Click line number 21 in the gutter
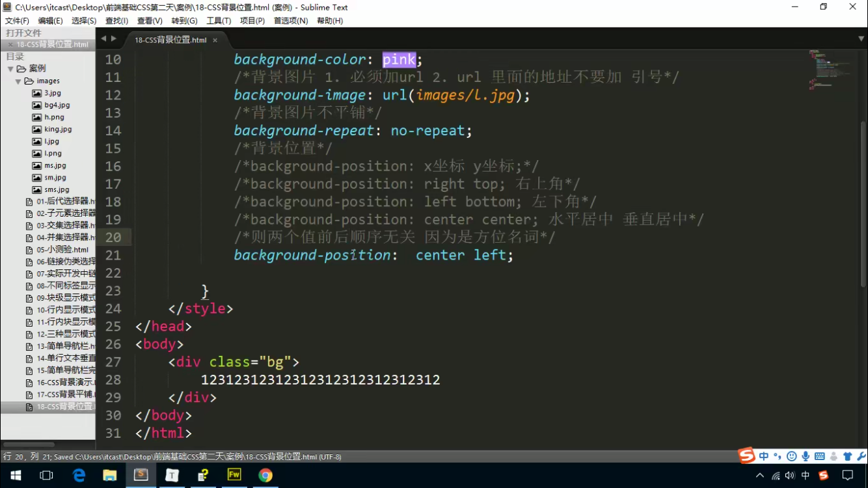 [113, 255]
